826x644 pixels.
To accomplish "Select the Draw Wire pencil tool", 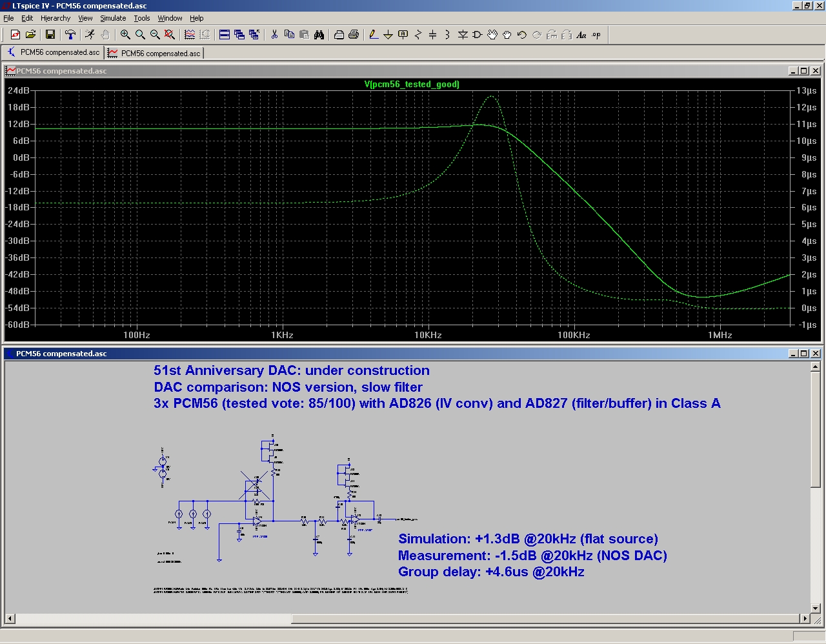I will coord(373,35).
